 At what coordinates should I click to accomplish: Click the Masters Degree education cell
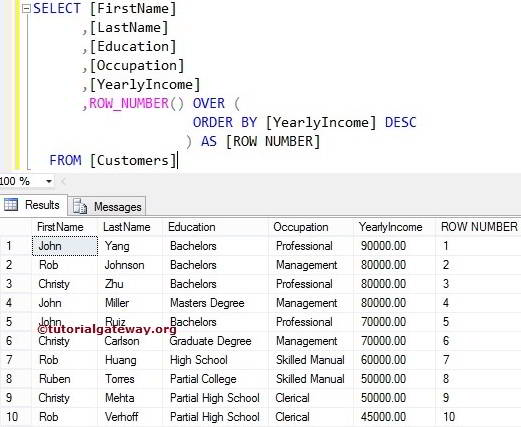tap(215, 303)
